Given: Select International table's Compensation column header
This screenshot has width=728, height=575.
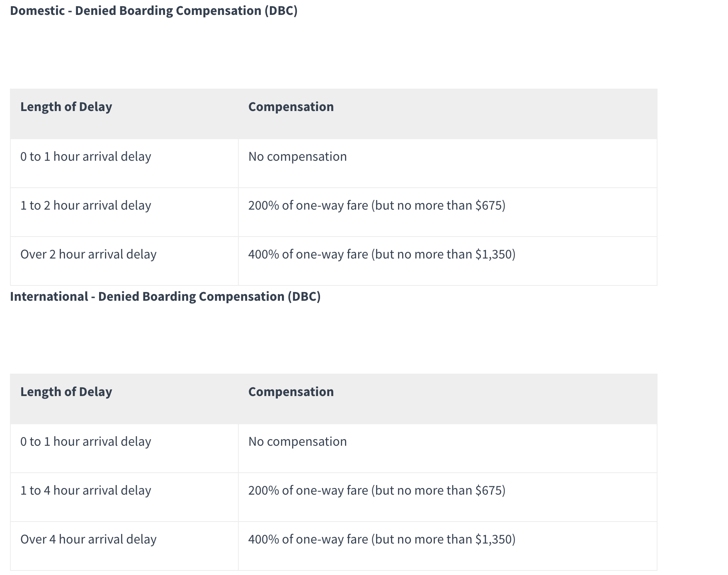Looking at the screenshot, I should (291, 392).
